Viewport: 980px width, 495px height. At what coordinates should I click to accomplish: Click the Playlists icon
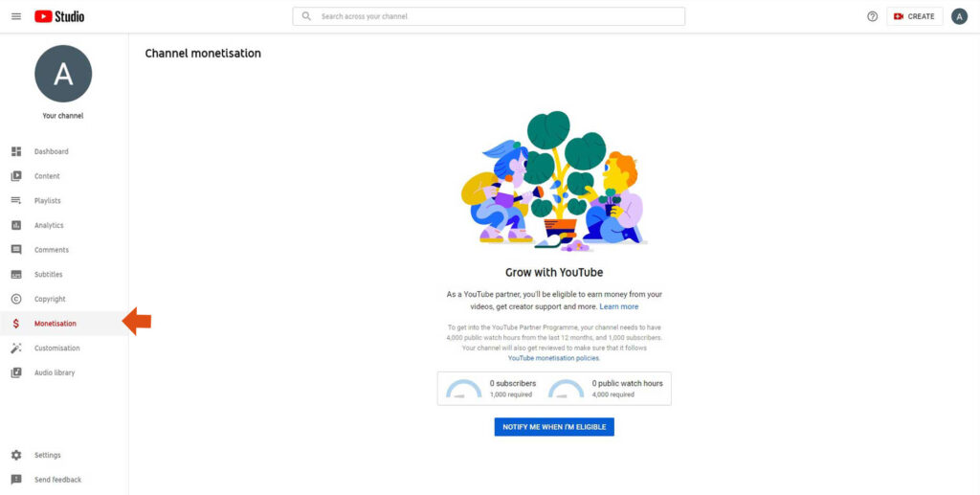16,201
